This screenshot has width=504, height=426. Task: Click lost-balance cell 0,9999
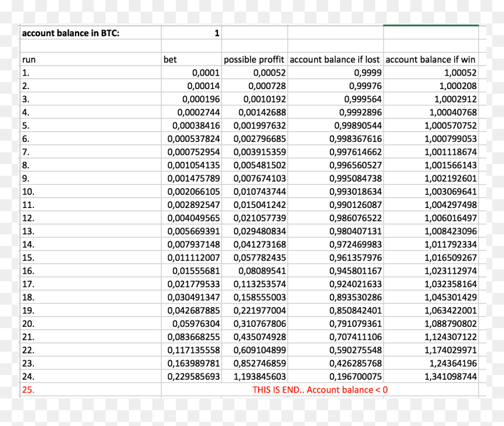coord(336,73)
